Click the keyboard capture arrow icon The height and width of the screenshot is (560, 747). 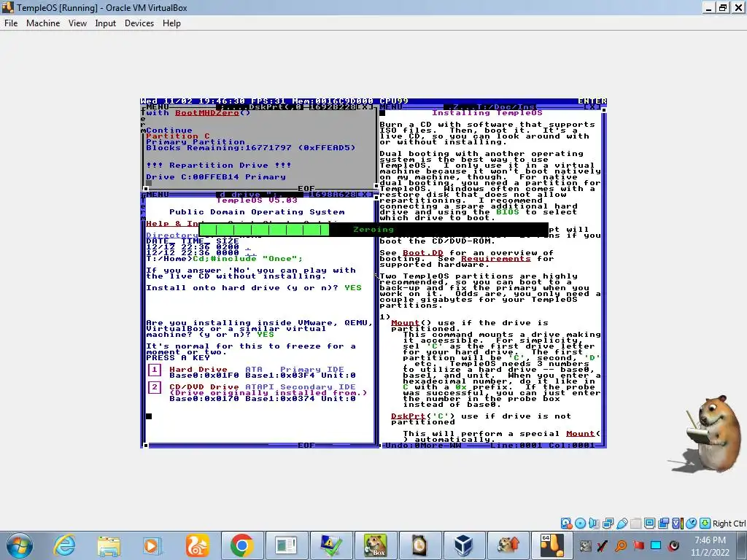tap(705, 524)
